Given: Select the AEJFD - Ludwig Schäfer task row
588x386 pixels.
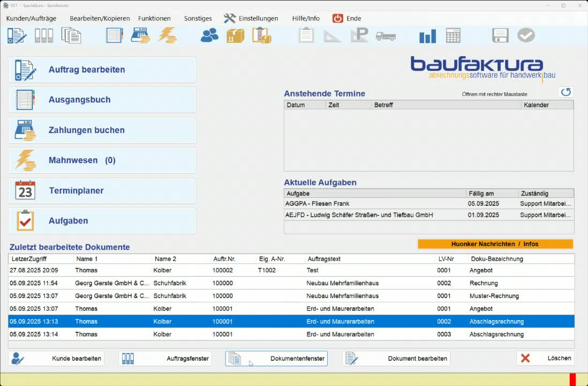Looking at the screenshot, I should [428, 215].
